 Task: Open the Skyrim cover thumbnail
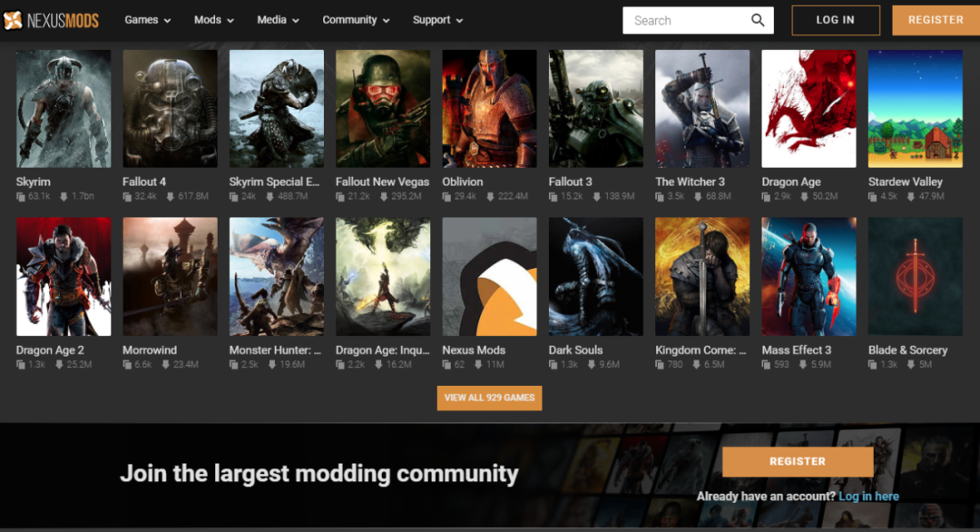(x=64, y=109)
